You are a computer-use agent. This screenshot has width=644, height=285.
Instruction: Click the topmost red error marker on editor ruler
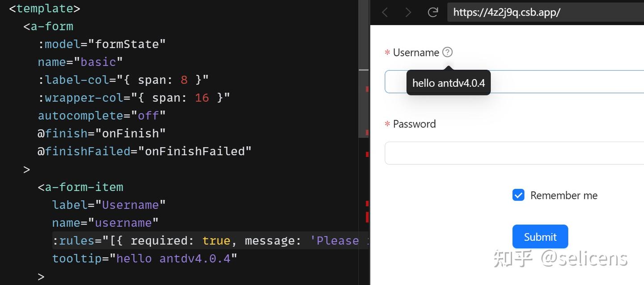pos(368,88)
